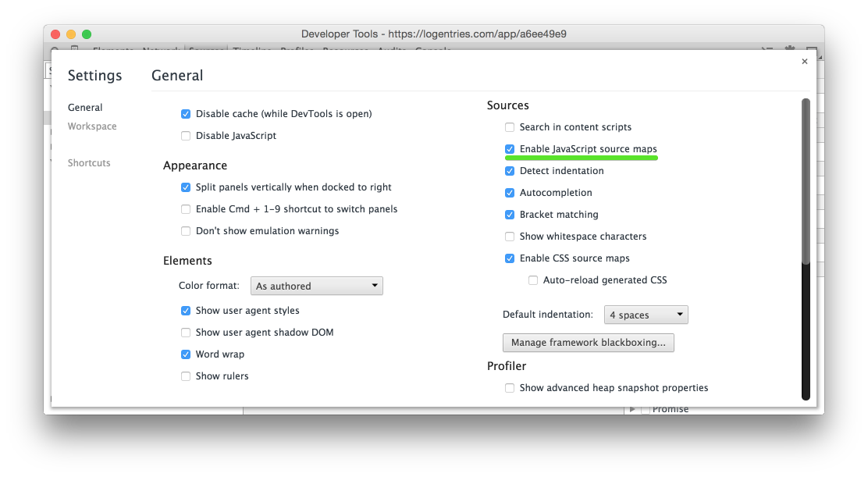Switch to the Workspace settings tab

(92, 126)
